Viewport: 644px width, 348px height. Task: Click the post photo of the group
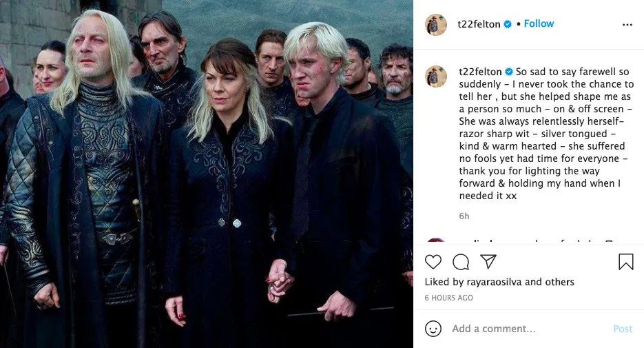(207, 174)
